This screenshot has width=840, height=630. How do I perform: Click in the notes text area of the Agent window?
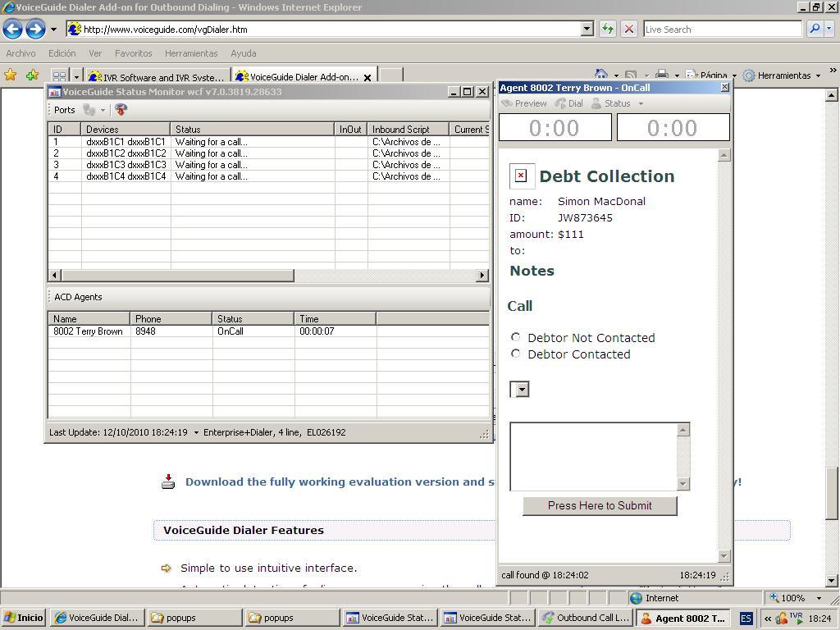pos(594,456)
